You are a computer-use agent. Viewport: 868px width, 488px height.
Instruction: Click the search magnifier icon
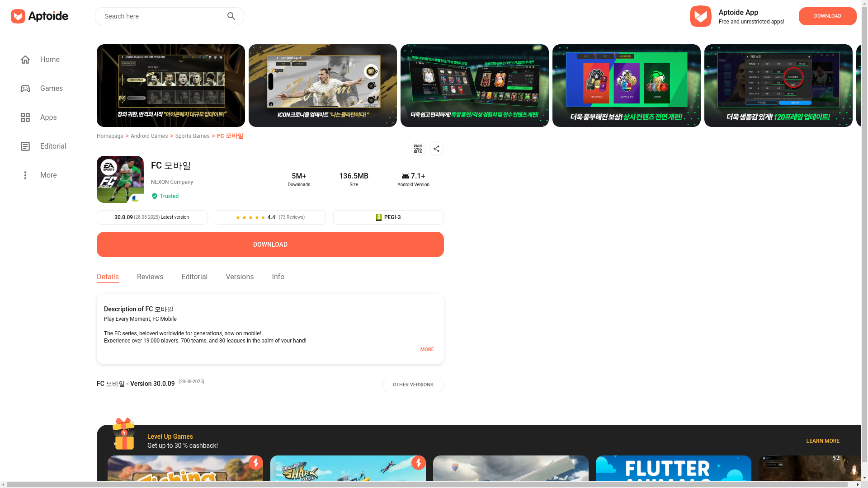[x=231, y=16]
